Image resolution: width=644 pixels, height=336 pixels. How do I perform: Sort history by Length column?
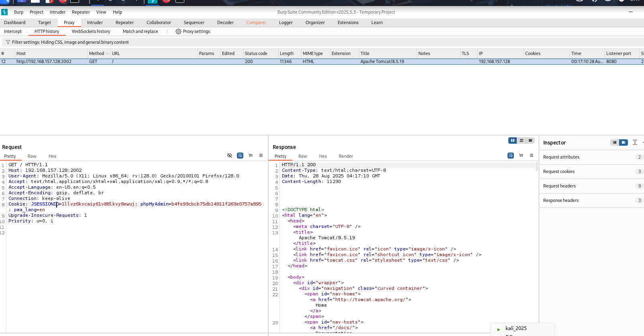tap(289, 53)
